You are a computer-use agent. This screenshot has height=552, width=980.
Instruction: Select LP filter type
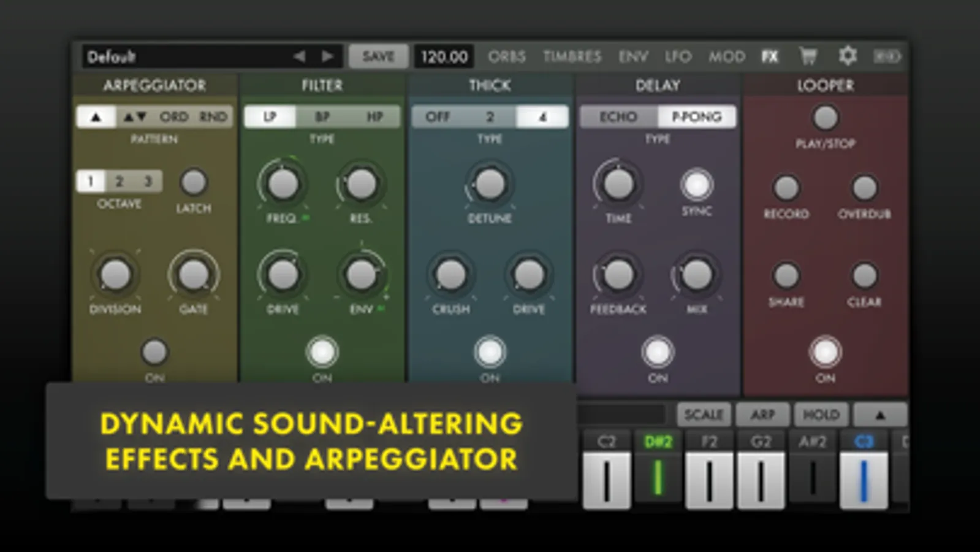[270, 117]
